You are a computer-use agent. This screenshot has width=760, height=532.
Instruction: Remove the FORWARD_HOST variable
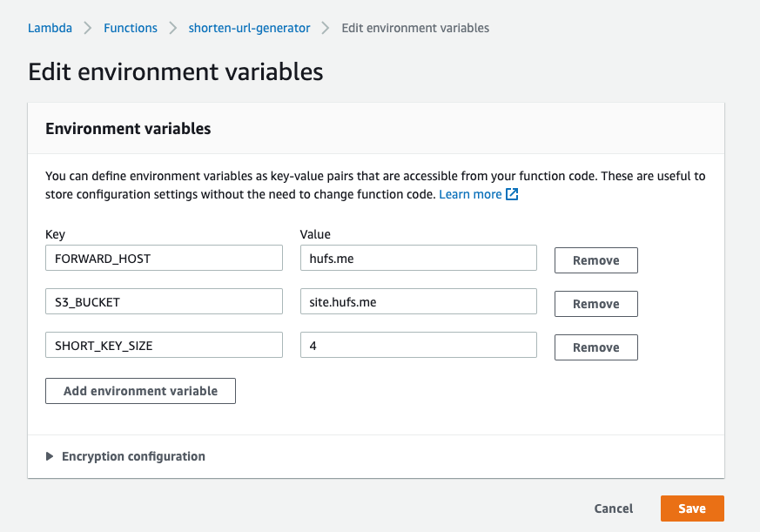(x=596, y=260)
